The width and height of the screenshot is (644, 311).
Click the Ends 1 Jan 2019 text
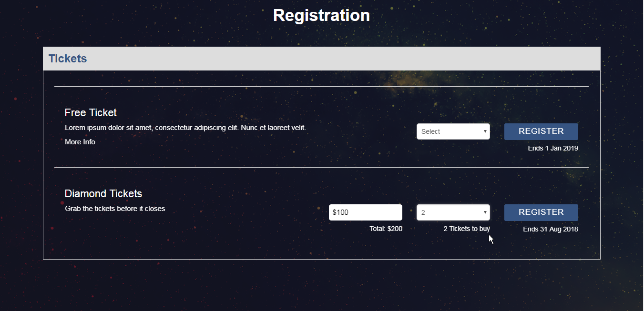[553, 148]
